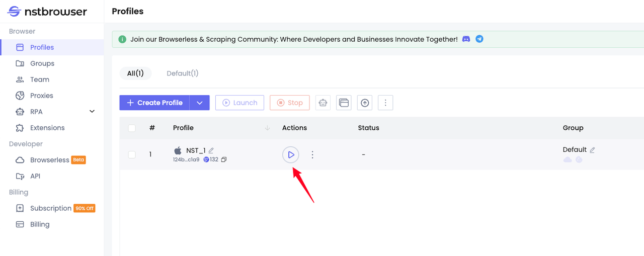Image resolution: width=644 pixels, height=256 pixels.
Task: Click the Group column header
Action: 573,128
